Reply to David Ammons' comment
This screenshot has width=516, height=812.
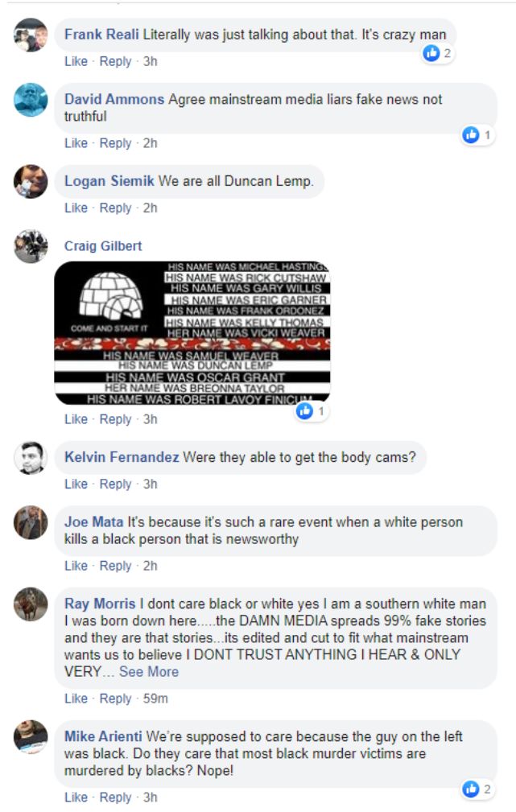[115, 143]
